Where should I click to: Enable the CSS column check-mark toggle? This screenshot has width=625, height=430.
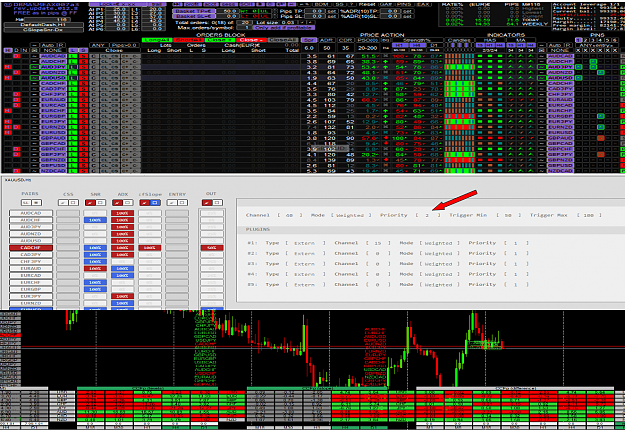point(63,203)
